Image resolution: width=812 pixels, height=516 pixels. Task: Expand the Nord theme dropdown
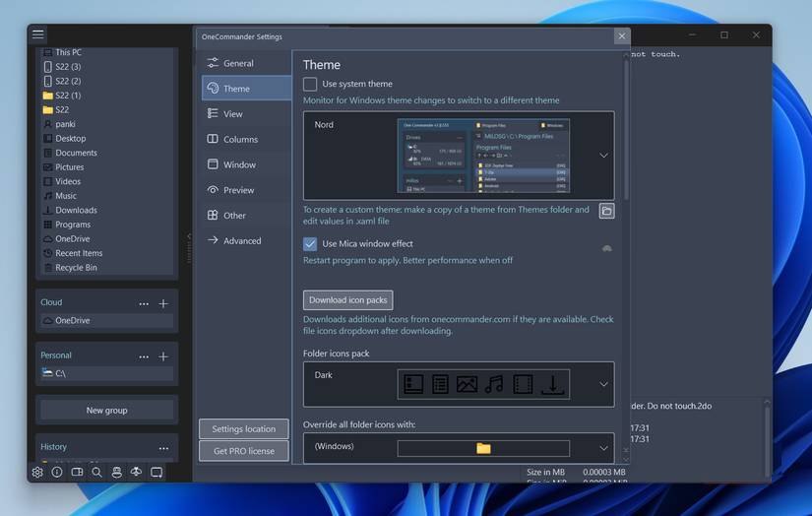pos(603,155)
